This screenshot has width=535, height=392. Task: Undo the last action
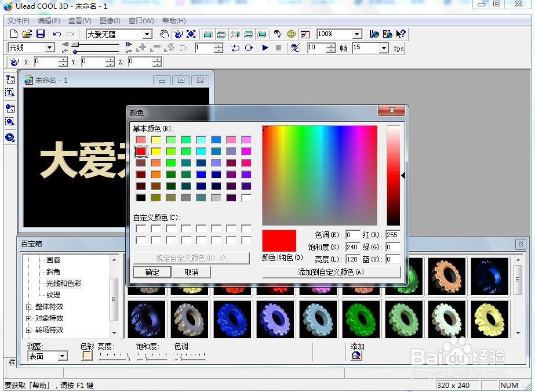tap(57, 34)
